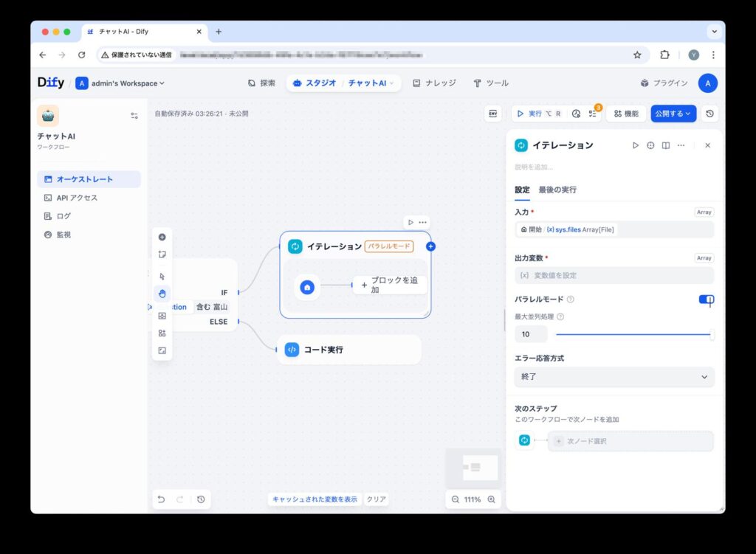756x554 pixels.
Task: Expand the エラー応答方式 dropdown
Action: pos(614,377)
